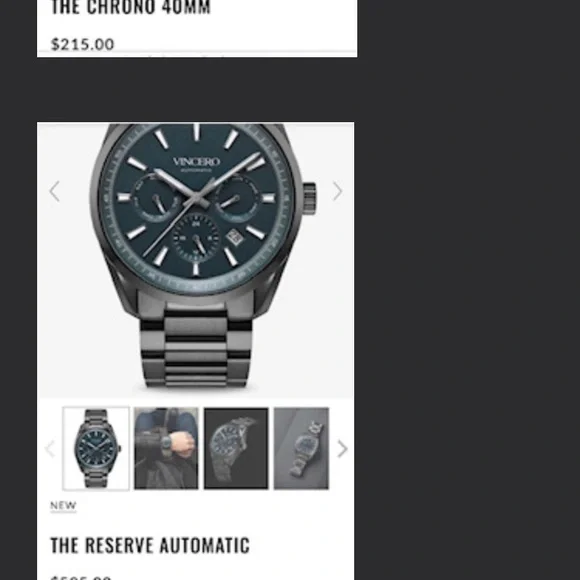
Task: Select the front-view watch thumbnail
Action: pos(96,448)
